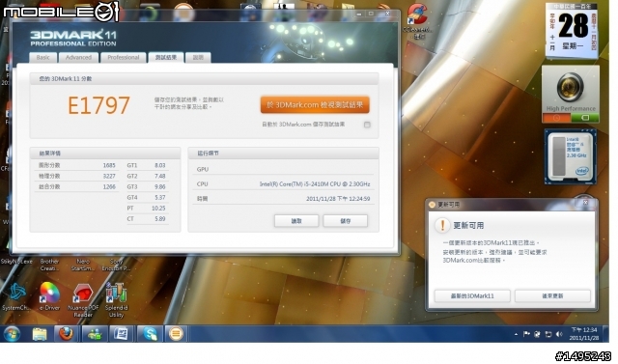Click the CT result 5.89
Image resolution: width=618 pixels, height=364 pixels.
point(160,218)
